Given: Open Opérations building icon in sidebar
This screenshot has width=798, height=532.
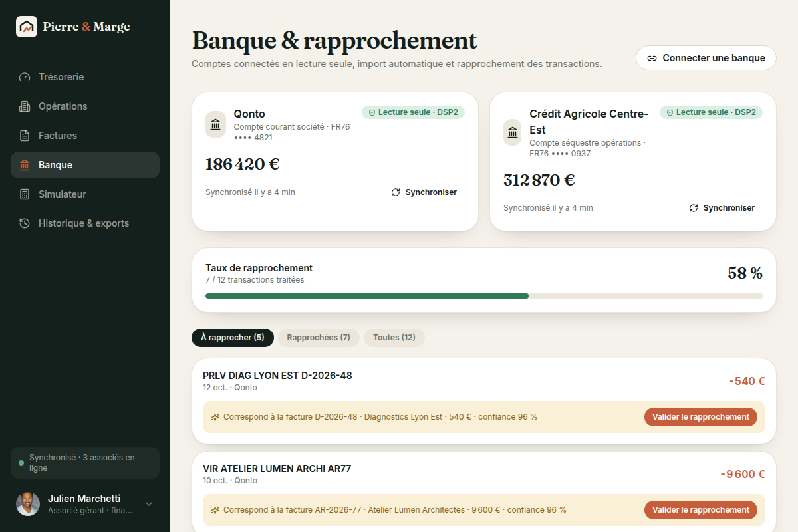Looking at the screenshot, I should click(25, 106).
